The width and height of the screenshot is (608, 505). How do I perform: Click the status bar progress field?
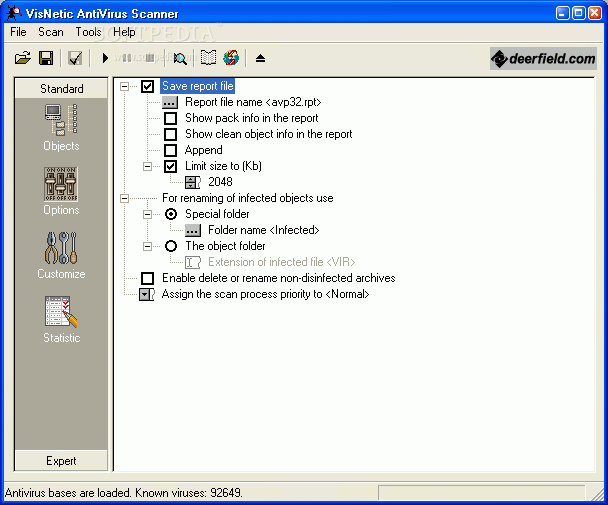pos(481,493)
